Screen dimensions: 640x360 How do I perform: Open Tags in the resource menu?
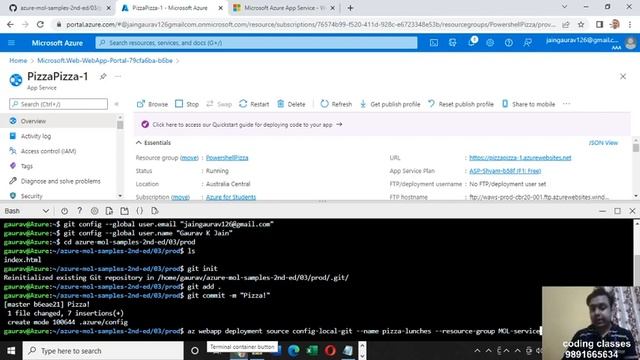[x=58, y=166]
